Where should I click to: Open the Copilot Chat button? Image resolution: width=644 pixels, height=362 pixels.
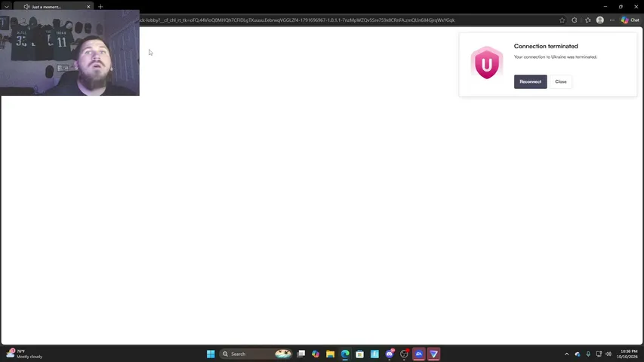click(x=630, y=20)
